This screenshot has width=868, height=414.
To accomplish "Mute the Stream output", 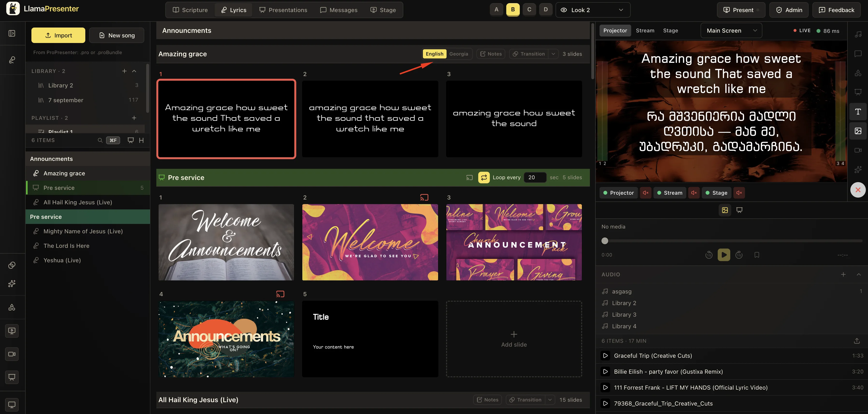I will pos(694,193).
